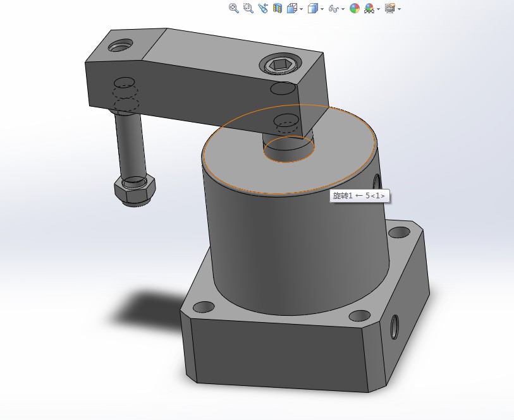Click the Apply Scene icon
This screenshot has height=420, width=514.
click(369, 8)
